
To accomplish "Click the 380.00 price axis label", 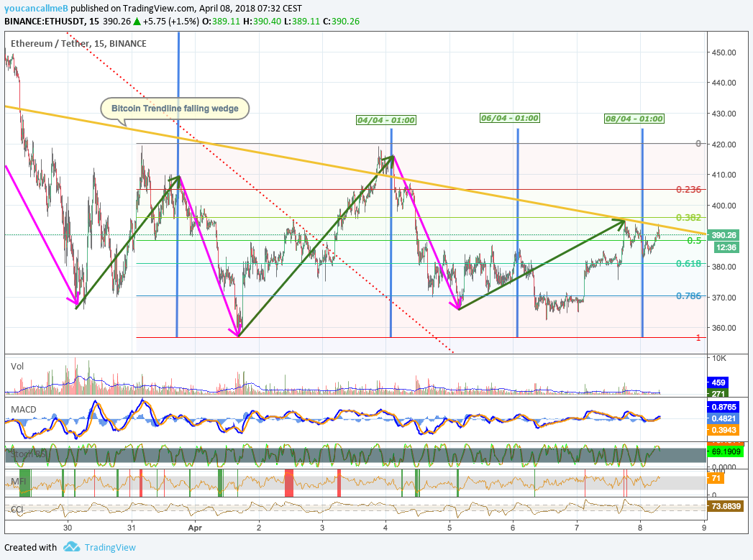I will pos(724,267).
